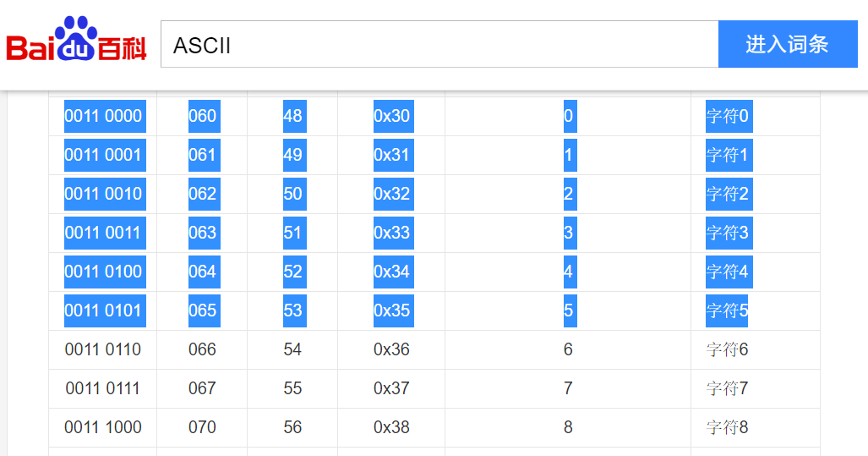Click octal cell 067
The height and width of the screenshot is (456, 868).
[202, 388]
